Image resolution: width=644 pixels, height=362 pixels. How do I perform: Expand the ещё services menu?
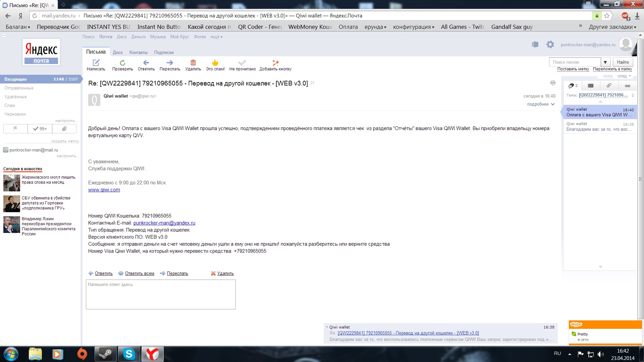coord(216,37)
